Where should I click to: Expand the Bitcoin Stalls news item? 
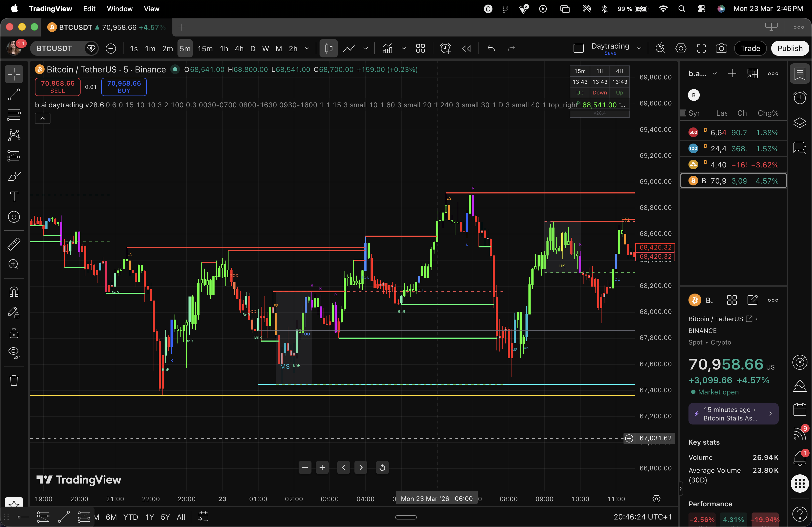point(734,414)
